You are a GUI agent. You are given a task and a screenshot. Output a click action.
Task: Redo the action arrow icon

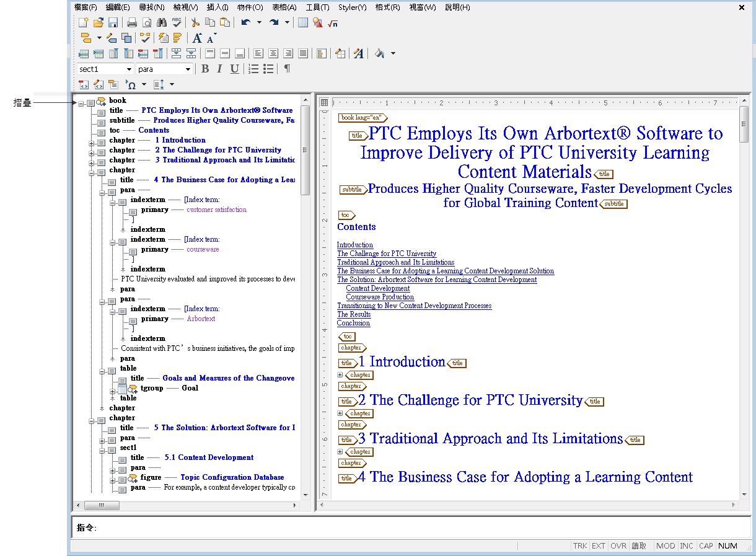tap(274, 23)
